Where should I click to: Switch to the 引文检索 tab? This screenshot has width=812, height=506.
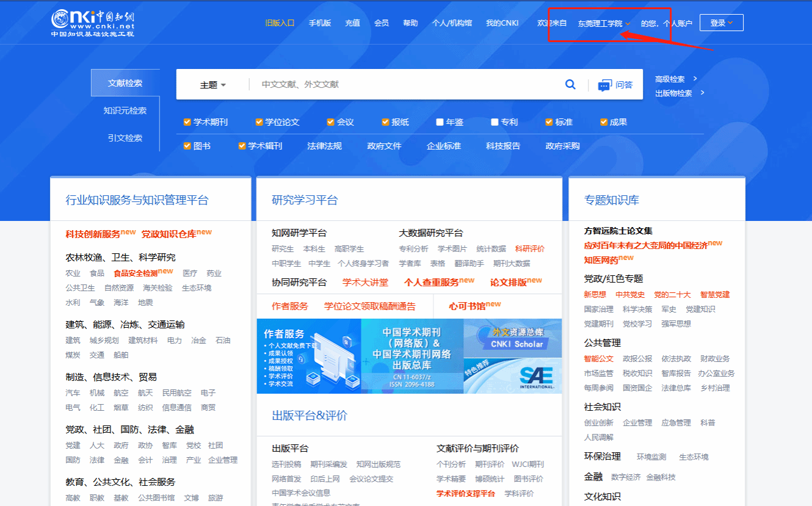(125, 138)
